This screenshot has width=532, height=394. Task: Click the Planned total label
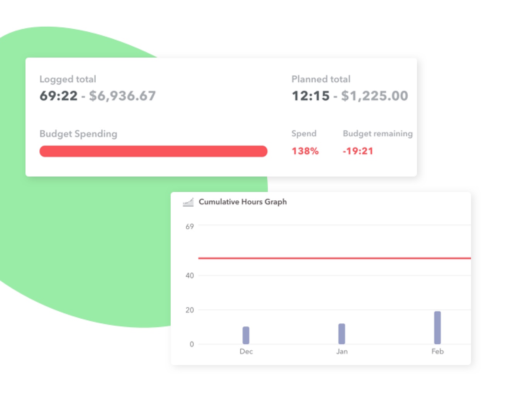click(321, 79)
